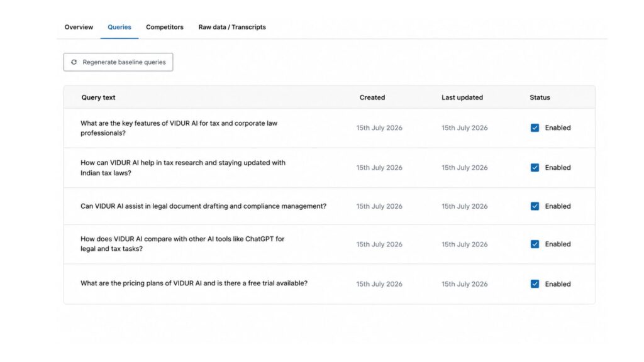
Task: Click Created date of tax research query
Action: [x=379, y=167]
